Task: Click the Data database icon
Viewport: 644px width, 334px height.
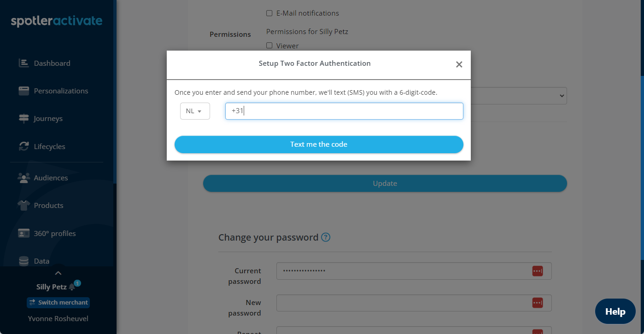Action: (23, 261)
